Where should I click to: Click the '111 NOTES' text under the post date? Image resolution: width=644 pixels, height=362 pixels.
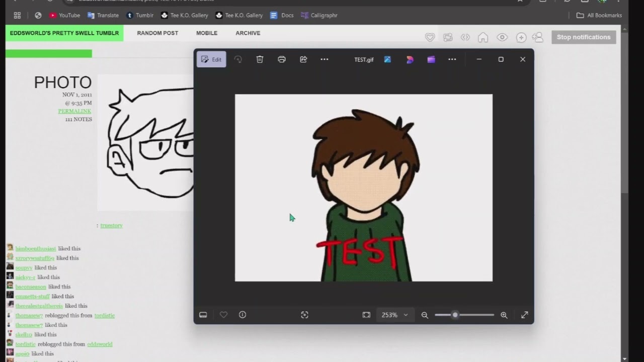78,119
